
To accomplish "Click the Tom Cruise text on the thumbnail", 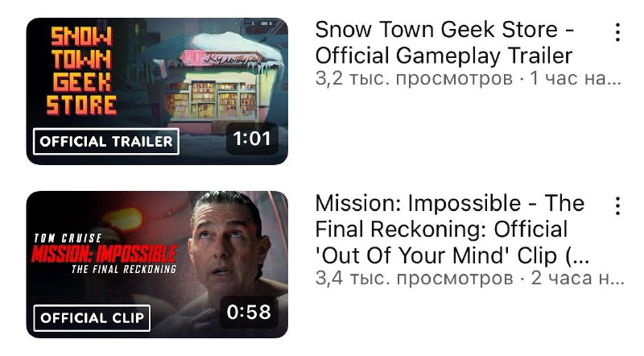I will (68, 238).
